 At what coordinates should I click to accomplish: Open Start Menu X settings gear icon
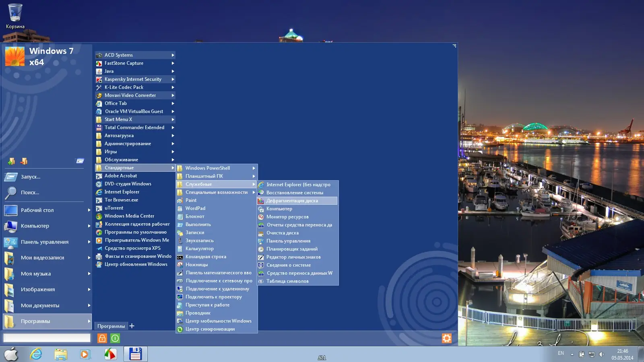coord(447,338)
